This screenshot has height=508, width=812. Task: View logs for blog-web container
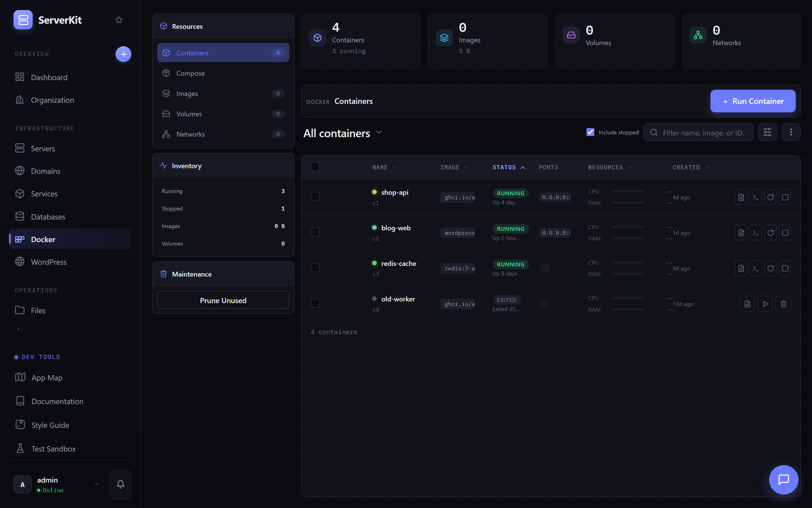[741, 233]
